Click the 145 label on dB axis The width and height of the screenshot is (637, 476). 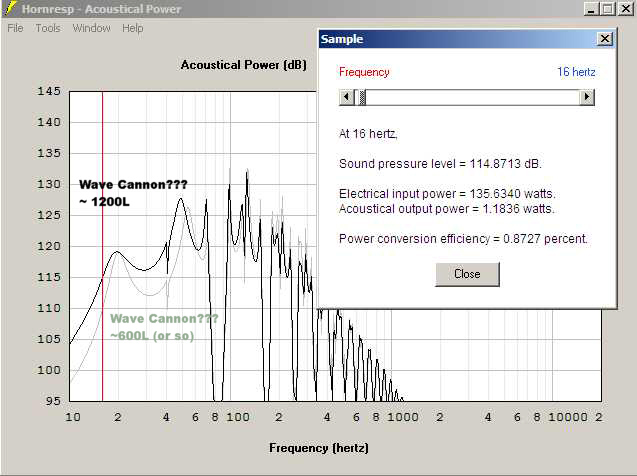[x=49, y=91]
